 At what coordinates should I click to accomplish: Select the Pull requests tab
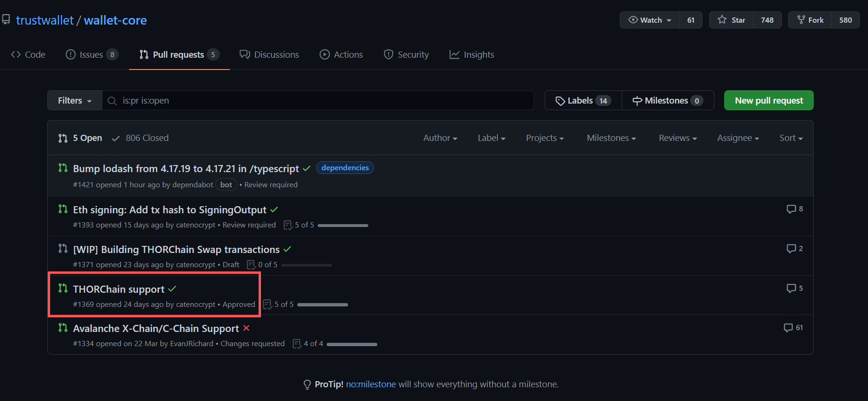[179, 54]
